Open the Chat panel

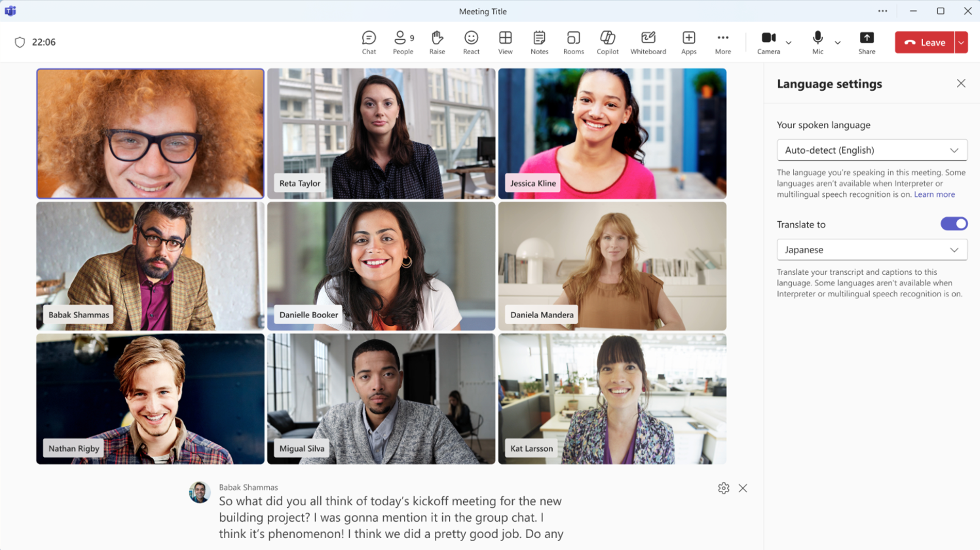[368, 42]
